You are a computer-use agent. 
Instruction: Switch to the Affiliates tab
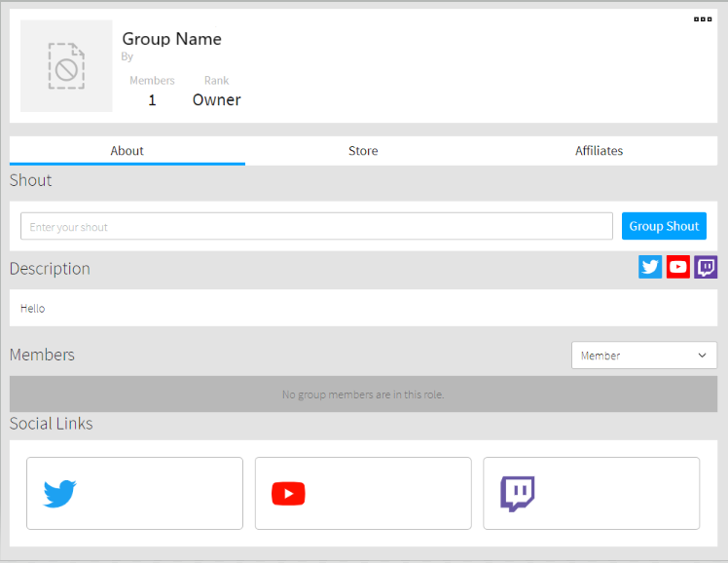click(599, 151)
